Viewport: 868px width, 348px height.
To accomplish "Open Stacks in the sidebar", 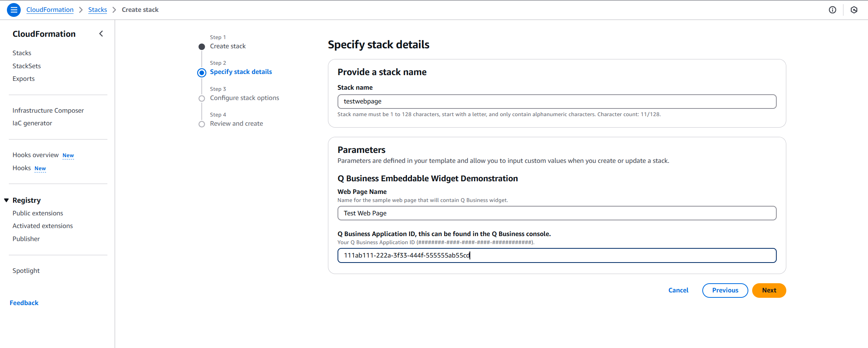I will pos(22,53).
